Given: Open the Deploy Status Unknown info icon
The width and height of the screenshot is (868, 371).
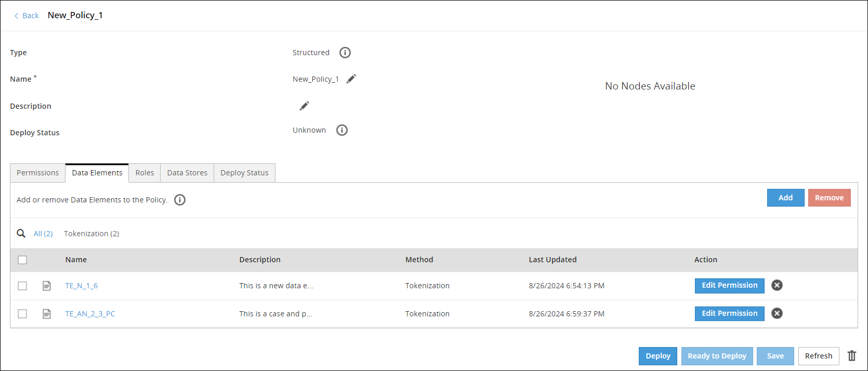Looking at the screenshot, I should [x=342, y=130].
